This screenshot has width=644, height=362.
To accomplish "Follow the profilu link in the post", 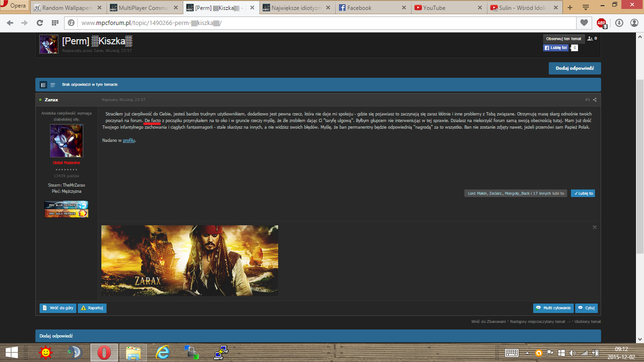I will point(129,140).
